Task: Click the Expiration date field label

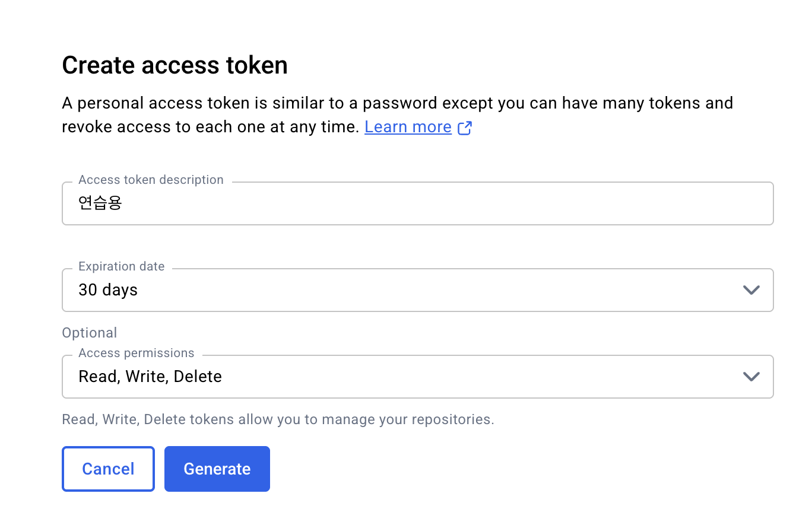Action: click(122, 266)
